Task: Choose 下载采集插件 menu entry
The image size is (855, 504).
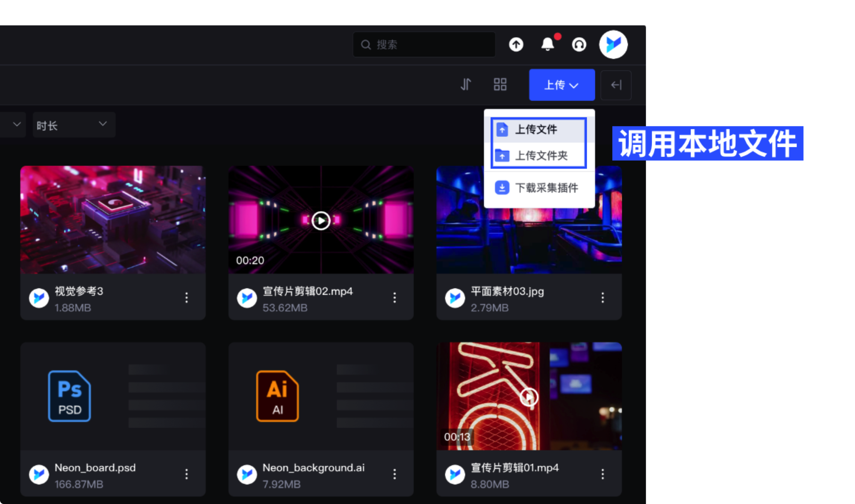Action: [539, 188]
